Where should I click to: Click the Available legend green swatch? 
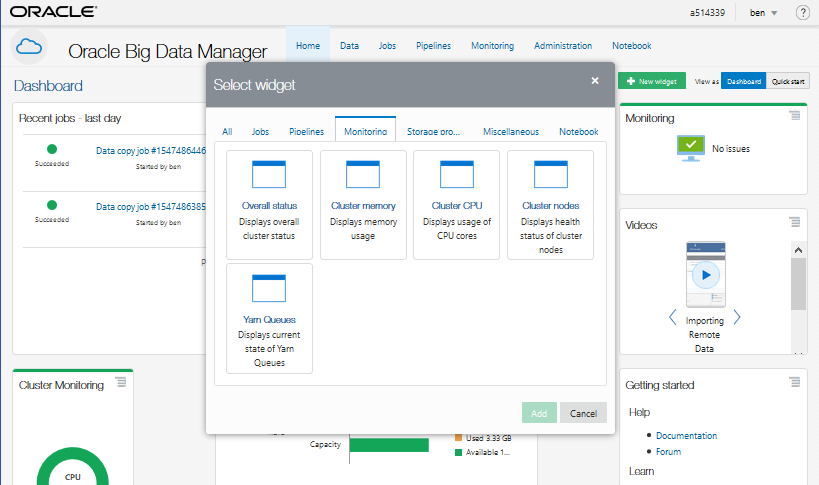[458, 452]
